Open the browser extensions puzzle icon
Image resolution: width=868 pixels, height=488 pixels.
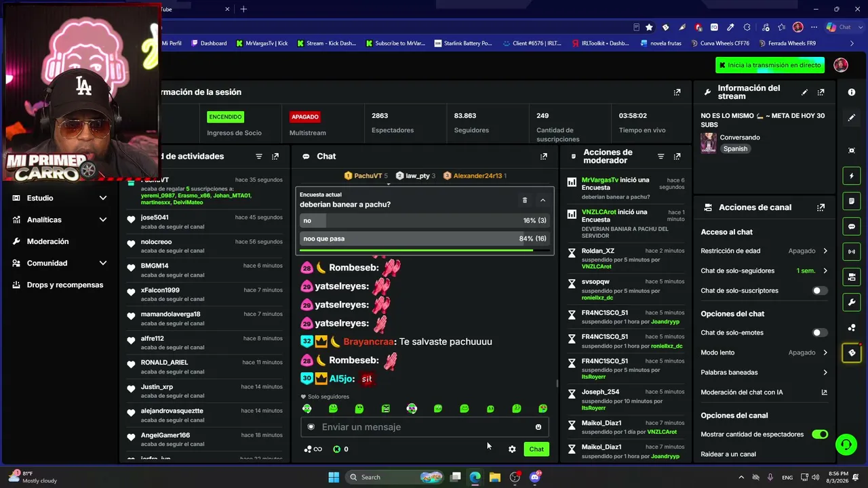coord(747,27)
